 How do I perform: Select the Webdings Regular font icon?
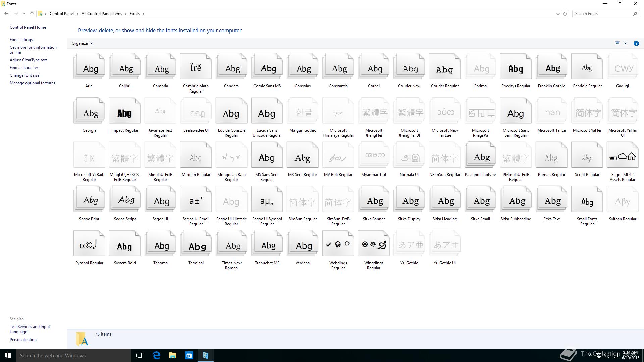(x=338, y=245)
